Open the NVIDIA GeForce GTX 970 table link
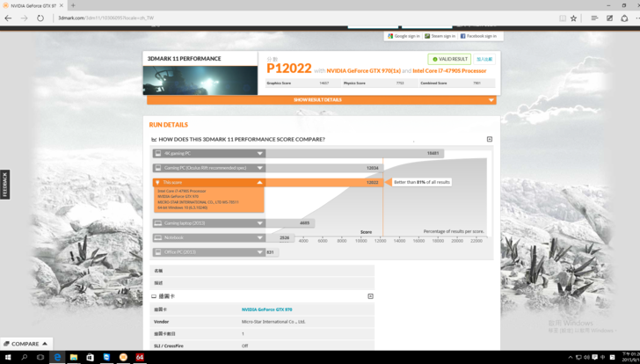 coord(266,309)
